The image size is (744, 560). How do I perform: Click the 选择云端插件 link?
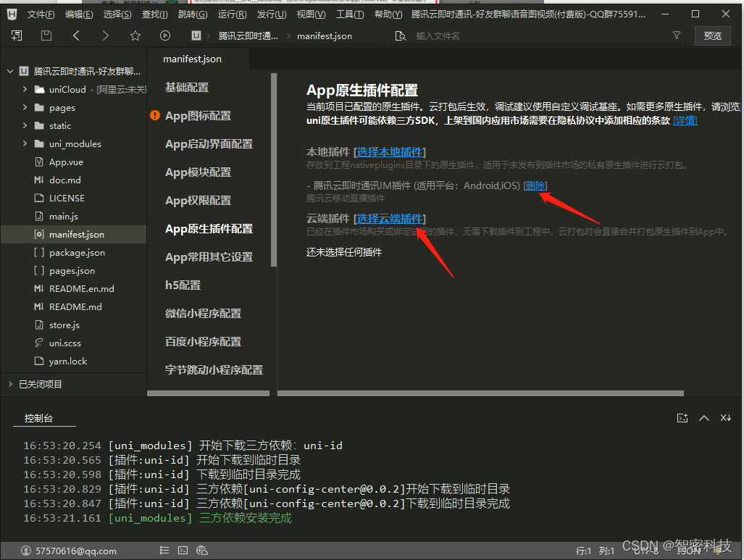(x=390, y=218)
